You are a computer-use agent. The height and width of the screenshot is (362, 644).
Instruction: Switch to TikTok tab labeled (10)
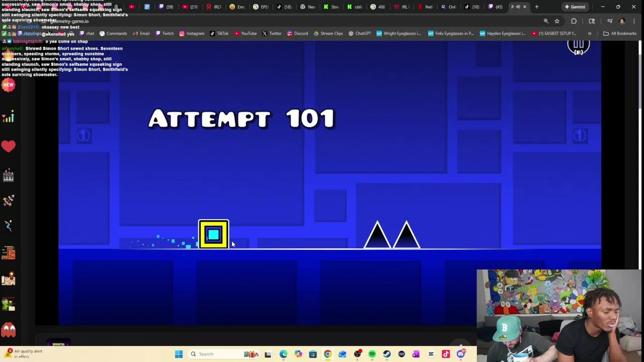(x=472, y=7)
